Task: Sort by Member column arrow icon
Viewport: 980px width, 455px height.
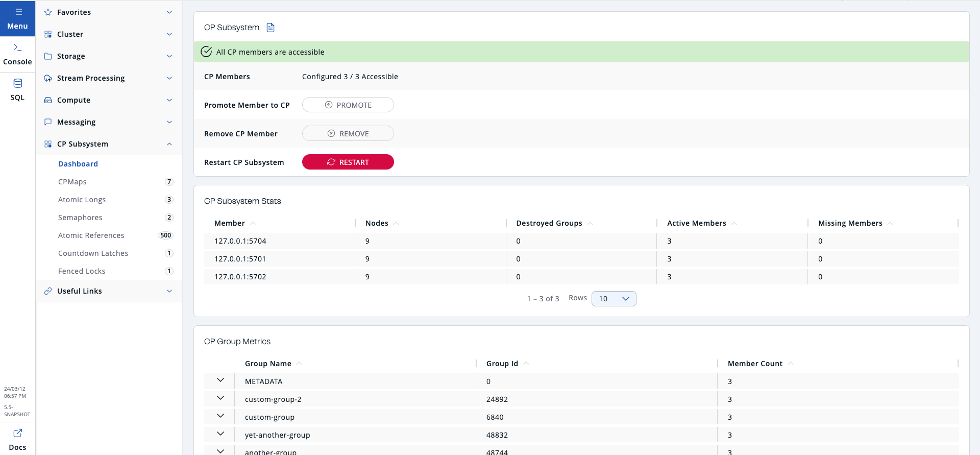Action: tap(253, 223)
